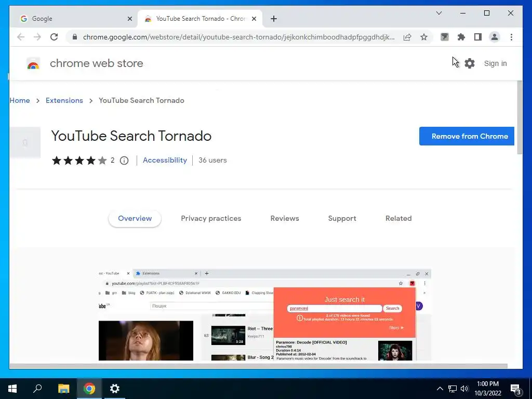
Task: Switch to the Reviews tab
Action: tap(285, 219)
